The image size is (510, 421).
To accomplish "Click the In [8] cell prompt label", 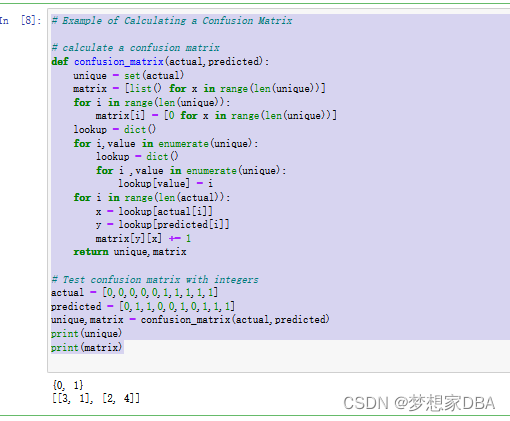I will [x=20, y=20].
